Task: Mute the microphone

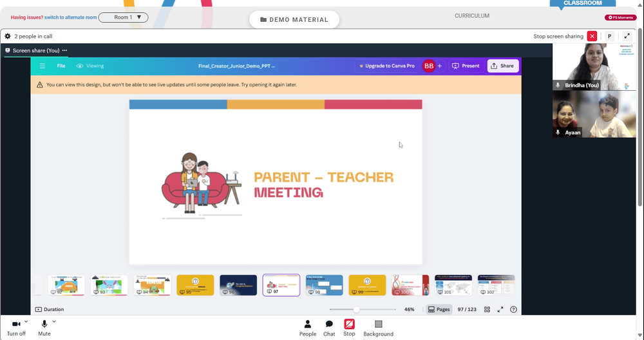Action: click(44, 328)
